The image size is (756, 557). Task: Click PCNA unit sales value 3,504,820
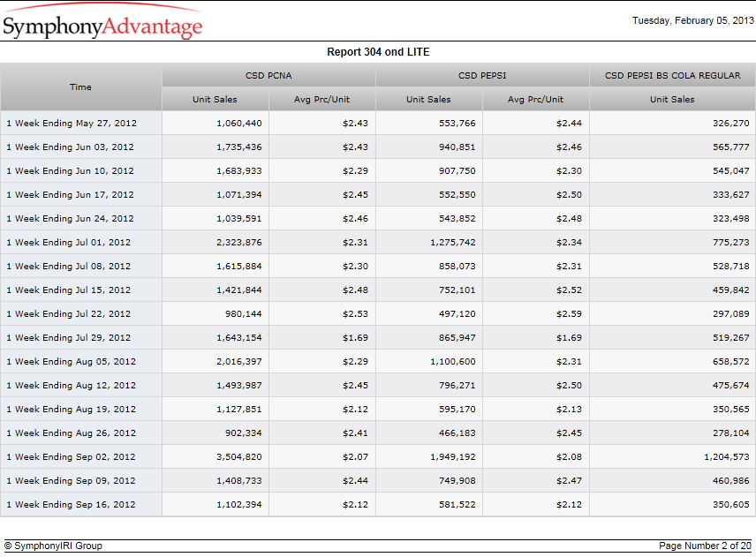(x=239, y=456)
